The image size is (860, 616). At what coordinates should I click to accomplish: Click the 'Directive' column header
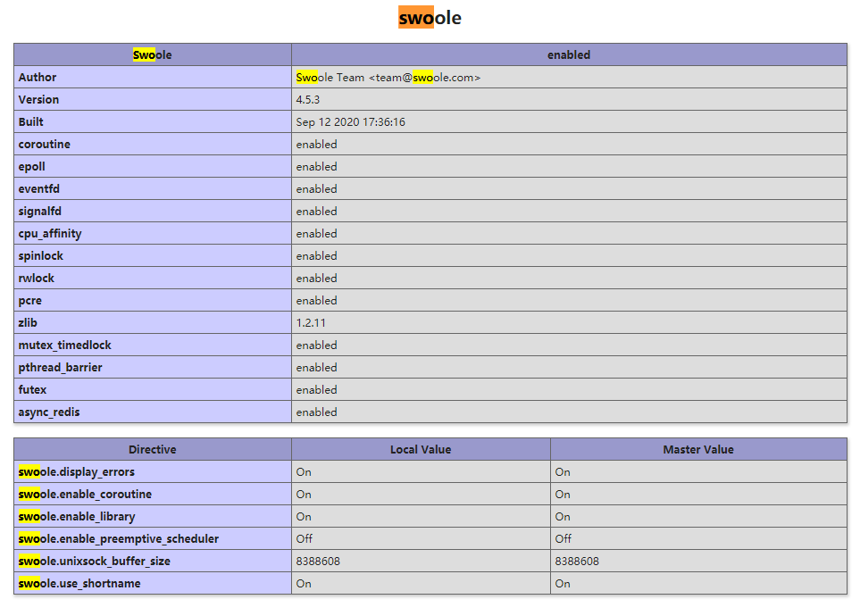[153, 449]
